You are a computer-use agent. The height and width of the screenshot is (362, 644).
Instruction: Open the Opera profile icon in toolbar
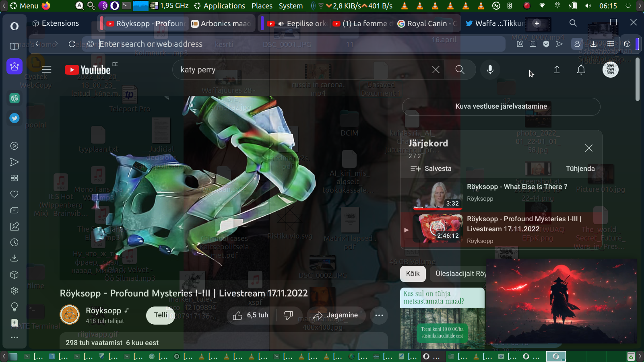click(577, 44)
